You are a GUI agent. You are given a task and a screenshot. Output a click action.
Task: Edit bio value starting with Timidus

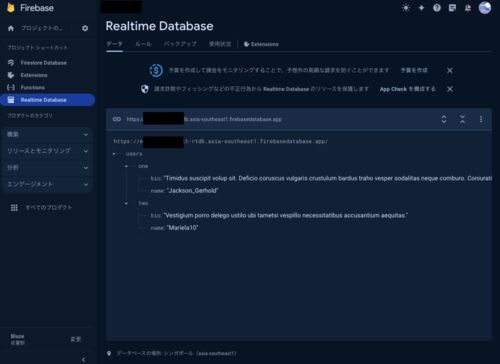click(328, 178)
